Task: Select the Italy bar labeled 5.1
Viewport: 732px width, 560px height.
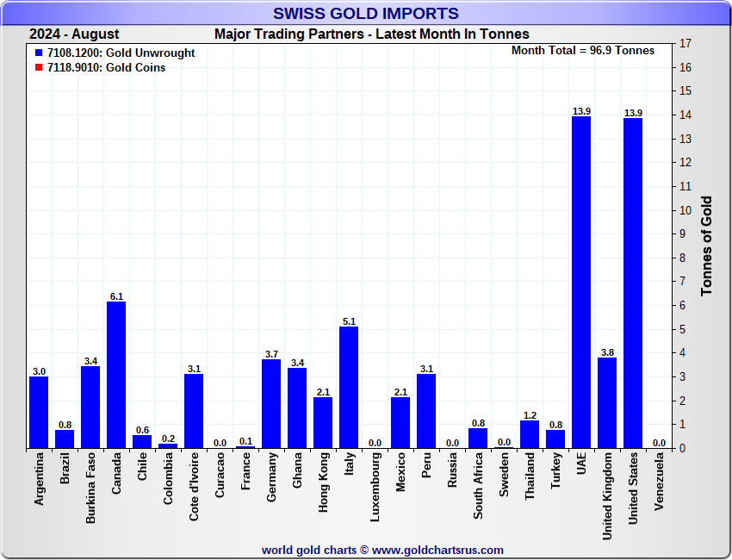Action: point(349,387)
